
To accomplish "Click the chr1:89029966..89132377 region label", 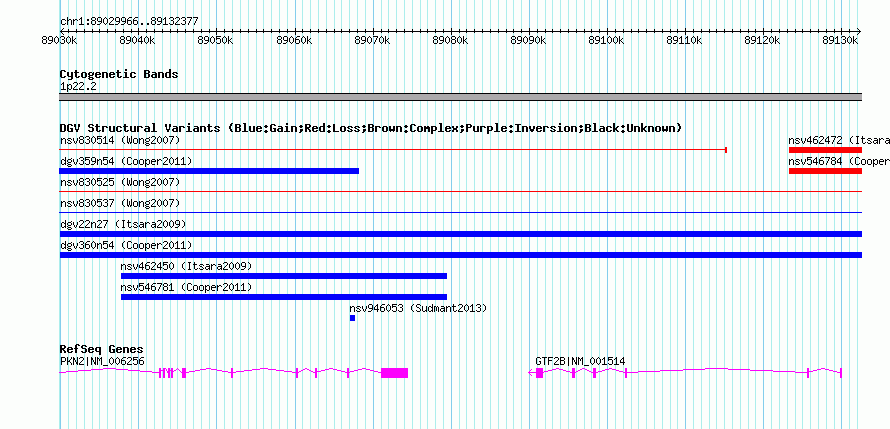I will [x=129, y=22].
